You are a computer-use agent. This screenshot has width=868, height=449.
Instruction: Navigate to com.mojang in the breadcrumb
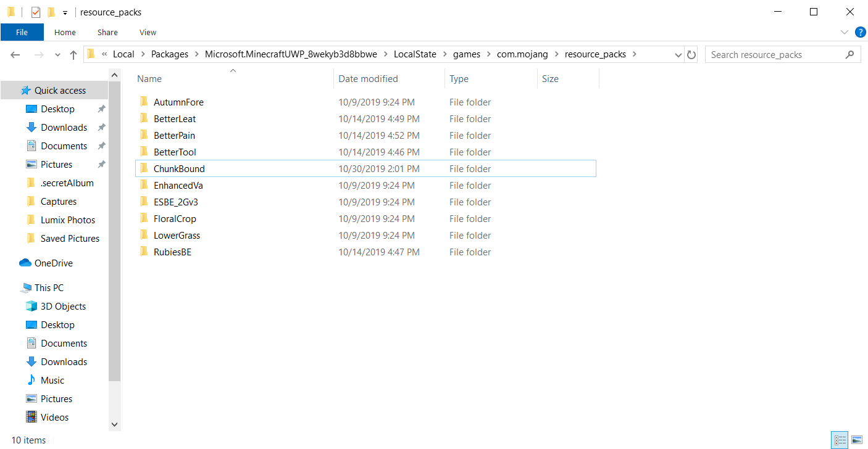pos(522,54)
